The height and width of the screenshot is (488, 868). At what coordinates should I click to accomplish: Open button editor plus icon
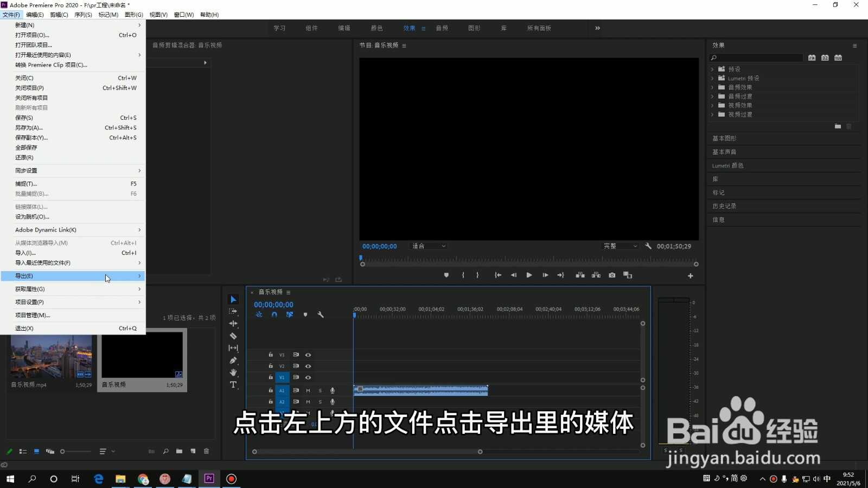[x=691, y=276]
